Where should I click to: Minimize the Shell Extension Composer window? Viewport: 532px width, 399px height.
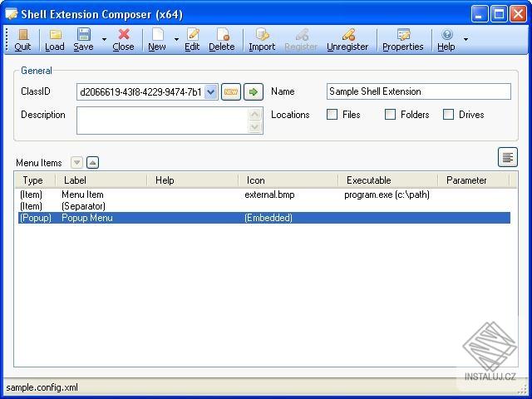pos(480,14)
